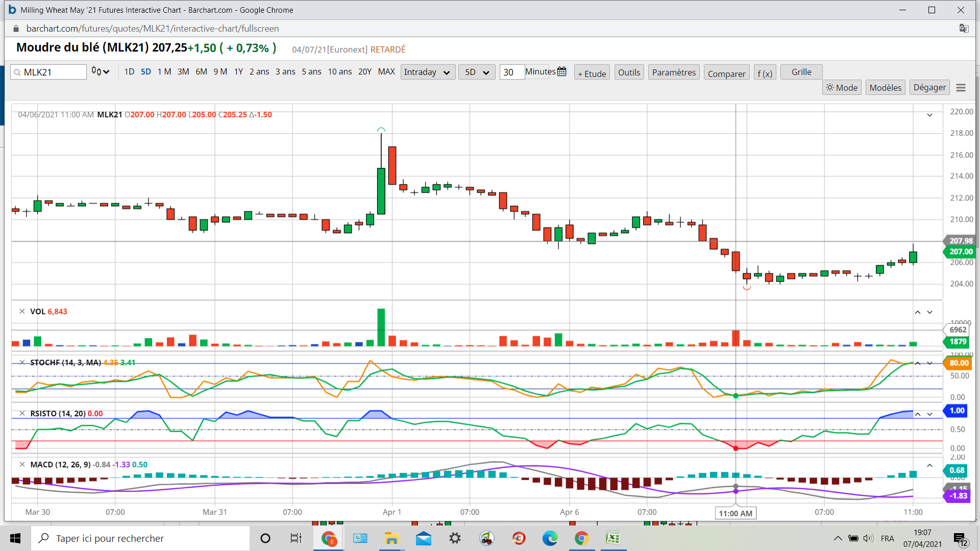Viewport: 980px width, 551px height.
Task: Open the hamburger menu icon
Action: (x=961, y=88)
